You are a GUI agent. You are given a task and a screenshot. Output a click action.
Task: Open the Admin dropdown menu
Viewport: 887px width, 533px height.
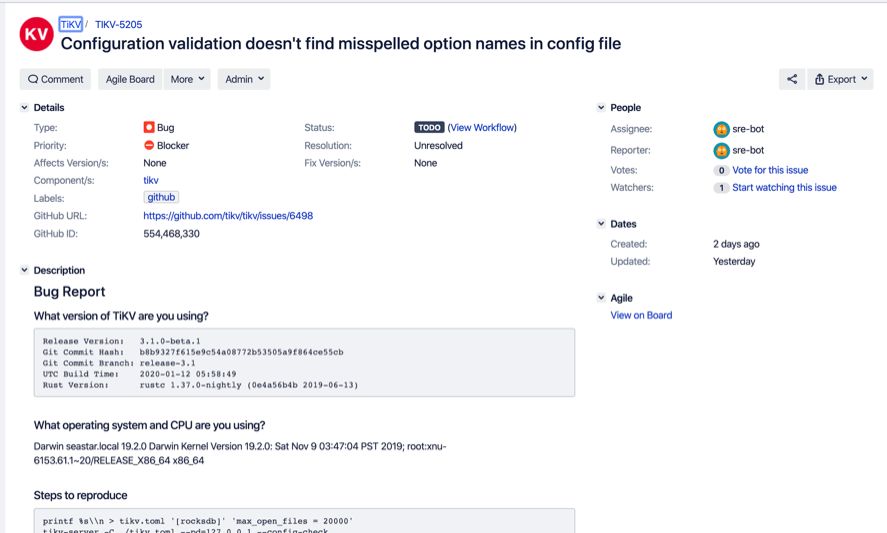point(245,79)
